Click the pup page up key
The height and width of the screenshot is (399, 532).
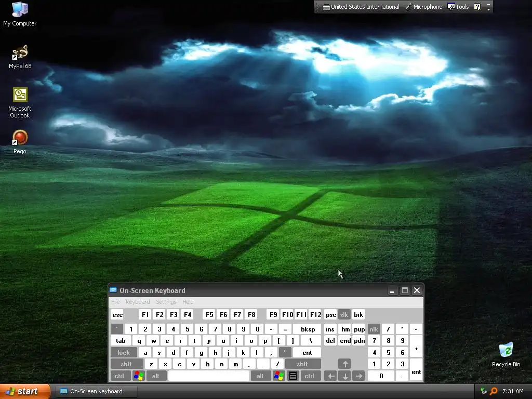(359, 329)
